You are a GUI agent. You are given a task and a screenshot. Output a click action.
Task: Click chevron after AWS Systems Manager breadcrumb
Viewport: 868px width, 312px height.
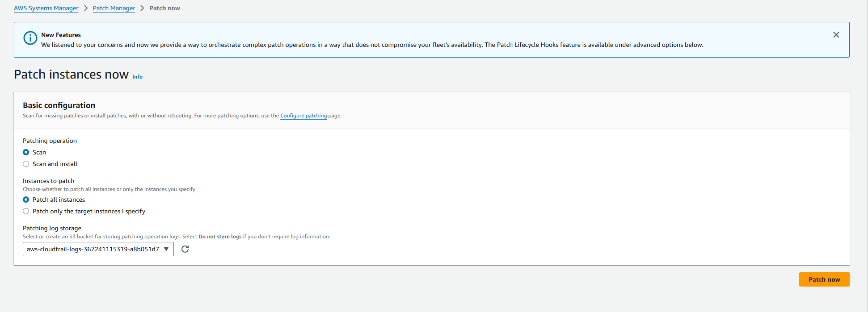[86, 8]
